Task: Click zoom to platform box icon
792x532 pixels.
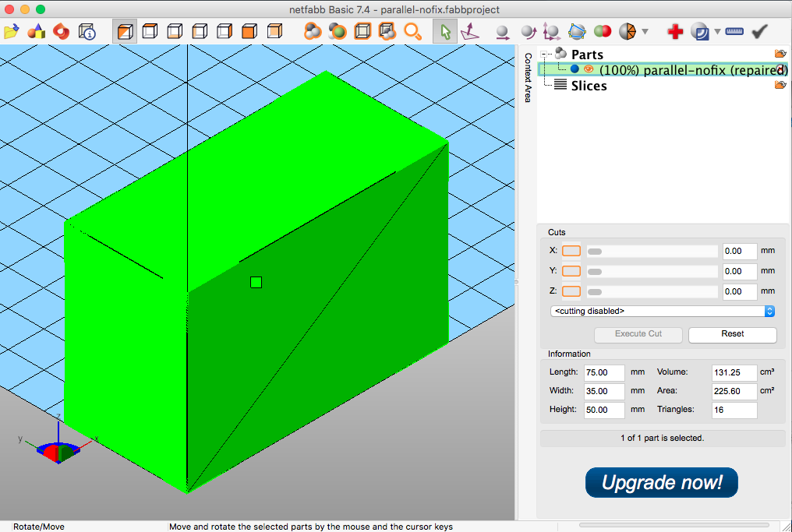Action: click(362, 31)
